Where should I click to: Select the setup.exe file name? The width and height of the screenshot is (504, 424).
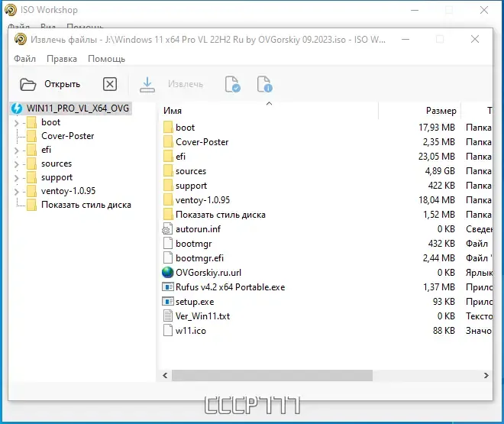coord(195,302)
